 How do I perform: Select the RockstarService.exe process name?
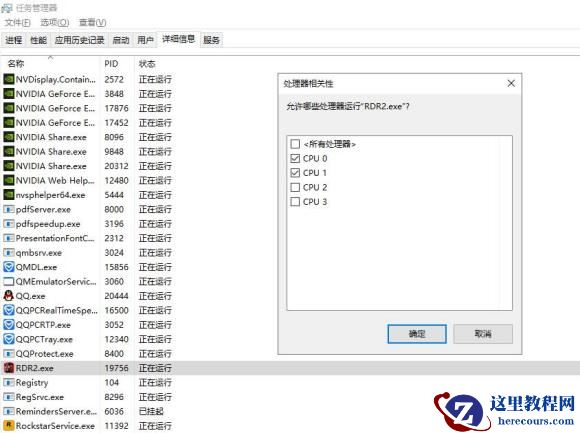(55, 426)
